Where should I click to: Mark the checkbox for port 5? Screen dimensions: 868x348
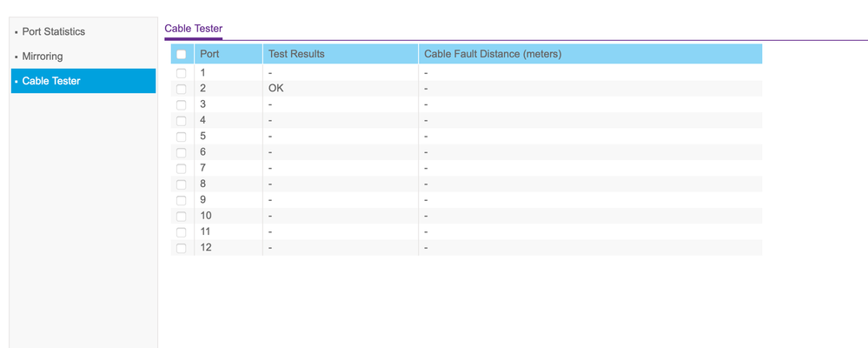pyautogui.click(x=181, y=137)
